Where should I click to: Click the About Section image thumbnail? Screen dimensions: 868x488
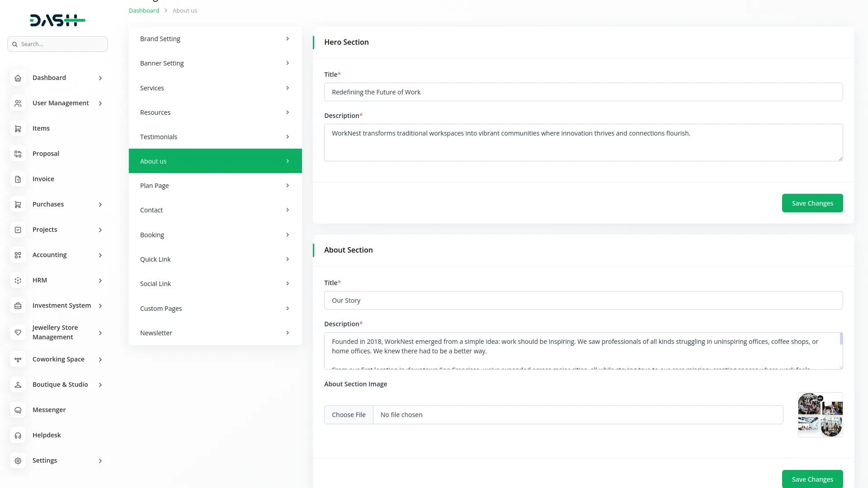pos(820,414)
